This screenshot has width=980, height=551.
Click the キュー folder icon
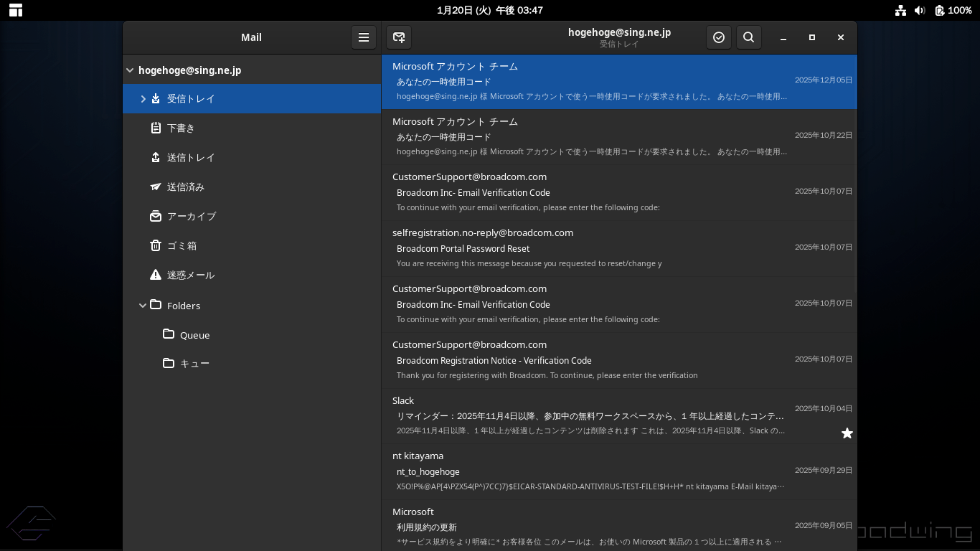tap(169, 363)
